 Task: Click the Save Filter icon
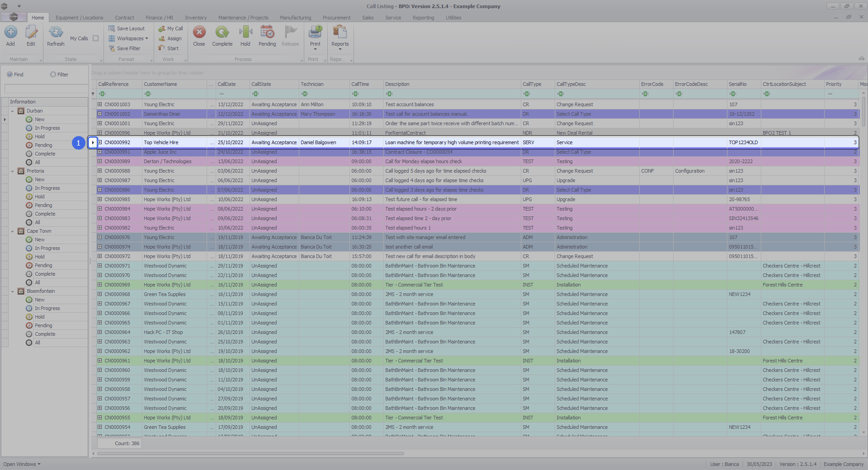click(x=112, y=48)
